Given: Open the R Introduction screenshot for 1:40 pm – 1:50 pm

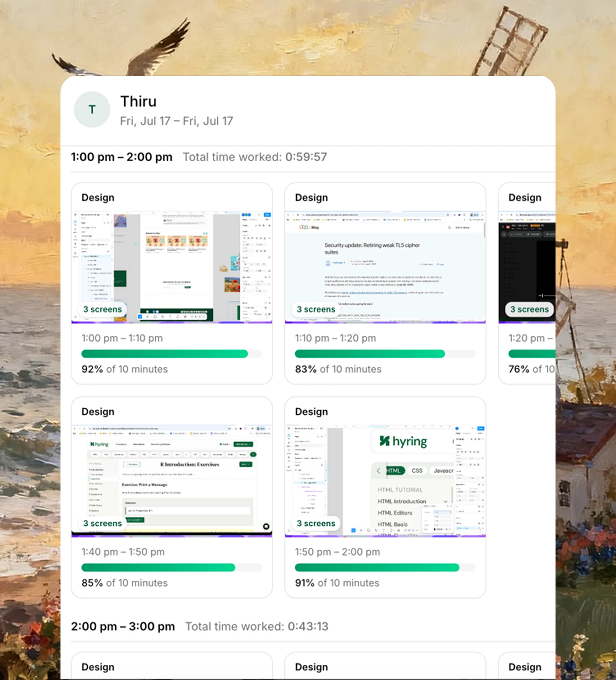Looking at the screenshot, I should click(172, 481).
